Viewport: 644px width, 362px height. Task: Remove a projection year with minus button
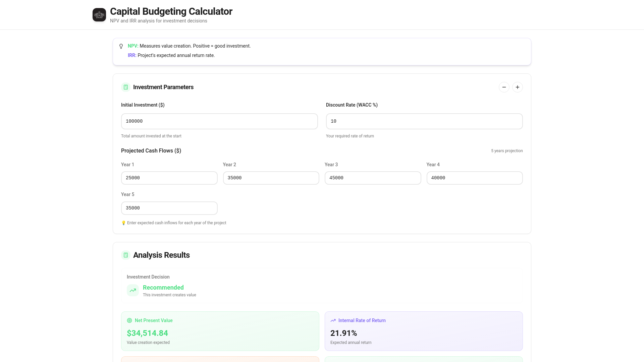click(x=504, y=87)
